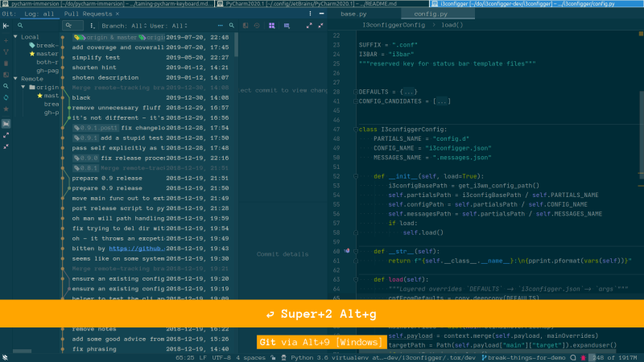The image size is (644, 362).
Task: Click the branches panel horizontal scrollbar
Action: (23, 352)
